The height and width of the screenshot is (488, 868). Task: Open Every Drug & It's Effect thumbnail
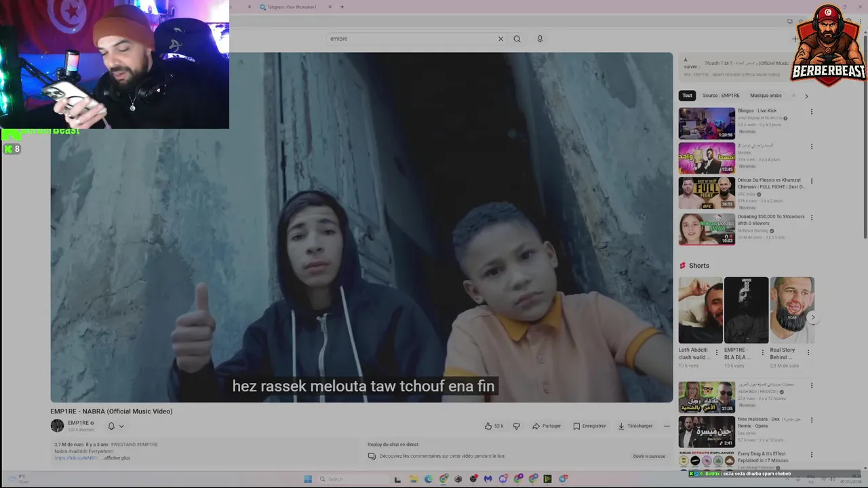point(707,462)
